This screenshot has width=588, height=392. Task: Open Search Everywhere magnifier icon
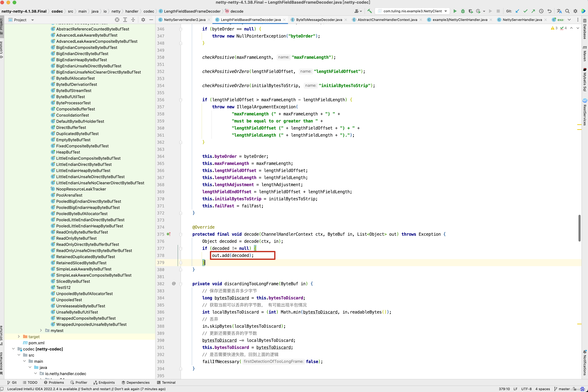coord(567,11)
